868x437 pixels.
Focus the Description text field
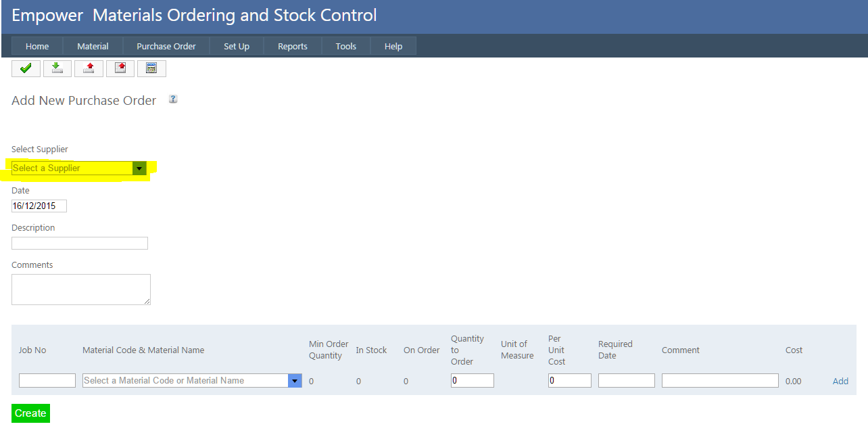(x=80, y=244)
